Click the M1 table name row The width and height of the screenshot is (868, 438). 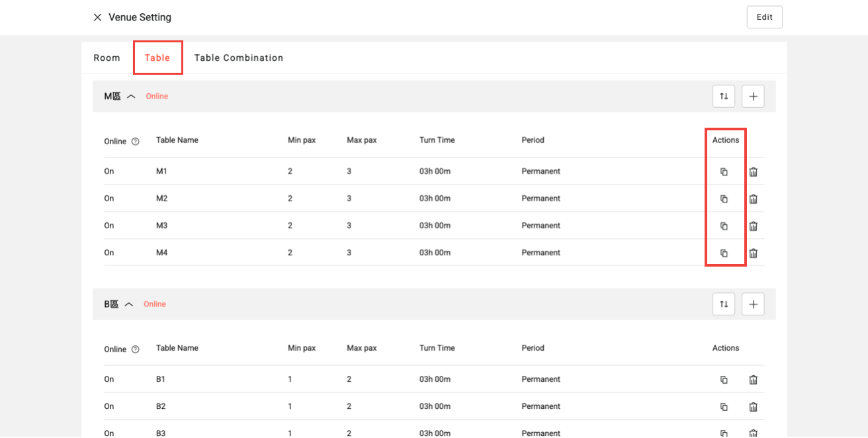pyautogui.click(x=162, y=171)
